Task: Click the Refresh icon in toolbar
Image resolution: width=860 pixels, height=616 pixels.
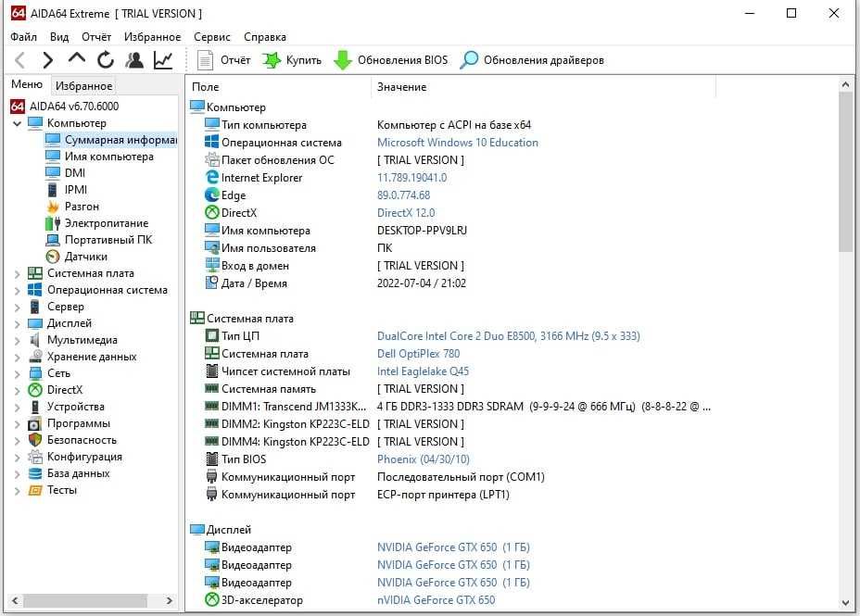Action: pos(106,59)
